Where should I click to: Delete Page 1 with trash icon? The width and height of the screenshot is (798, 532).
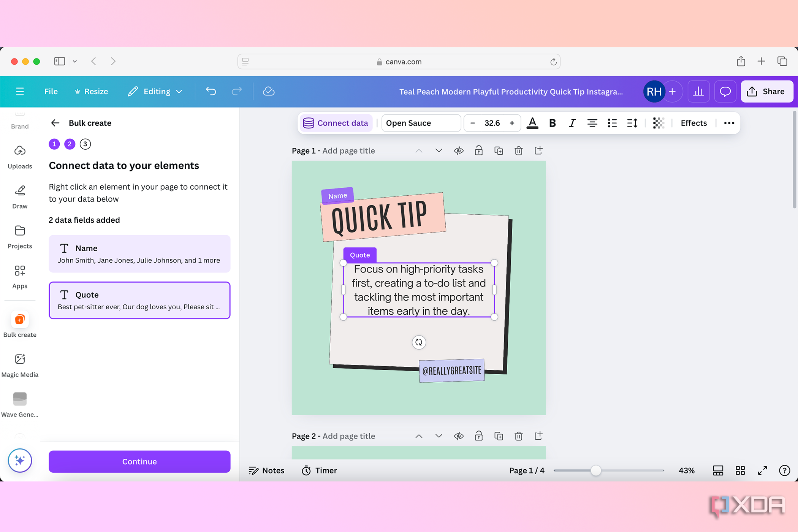pos(519,150)
